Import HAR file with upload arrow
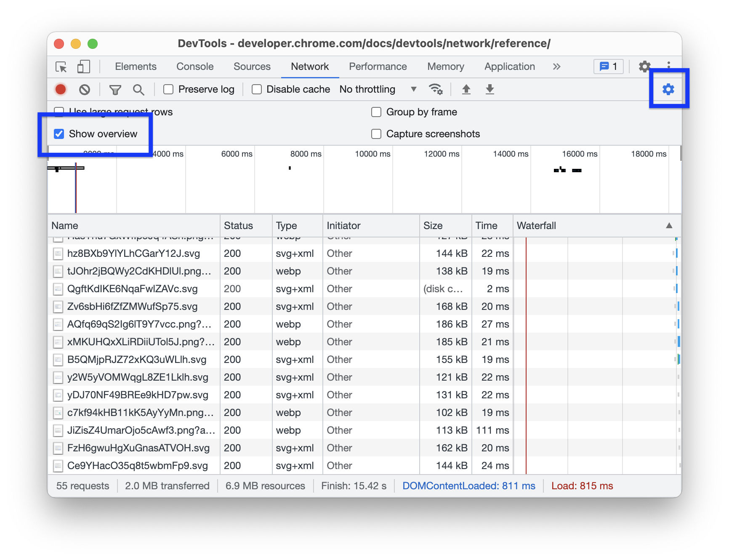 466,89
